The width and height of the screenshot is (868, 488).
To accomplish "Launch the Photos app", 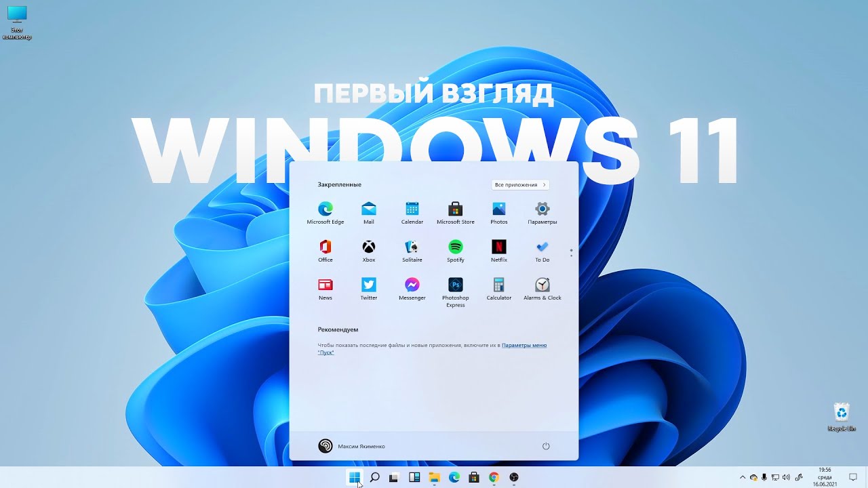I will pyautogui.click(x=499, y=213).
